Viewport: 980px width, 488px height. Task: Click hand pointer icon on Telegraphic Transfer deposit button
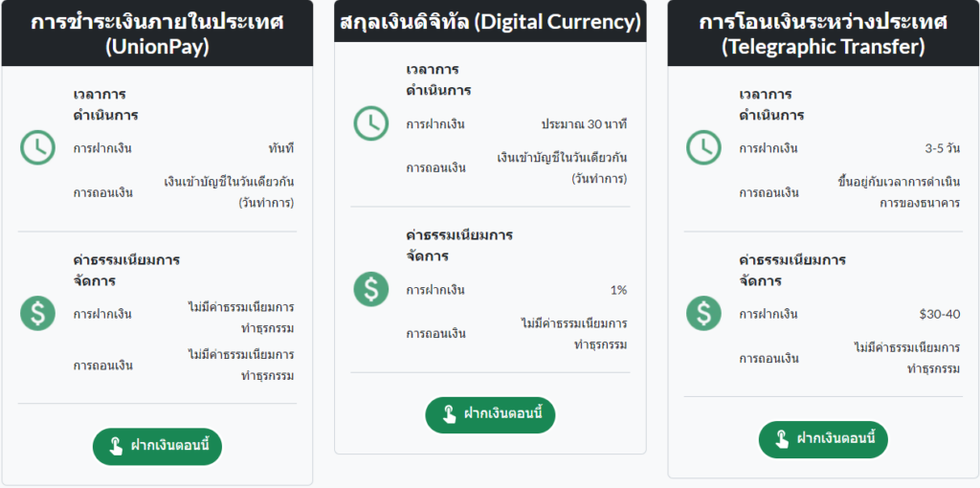[782, 439]
